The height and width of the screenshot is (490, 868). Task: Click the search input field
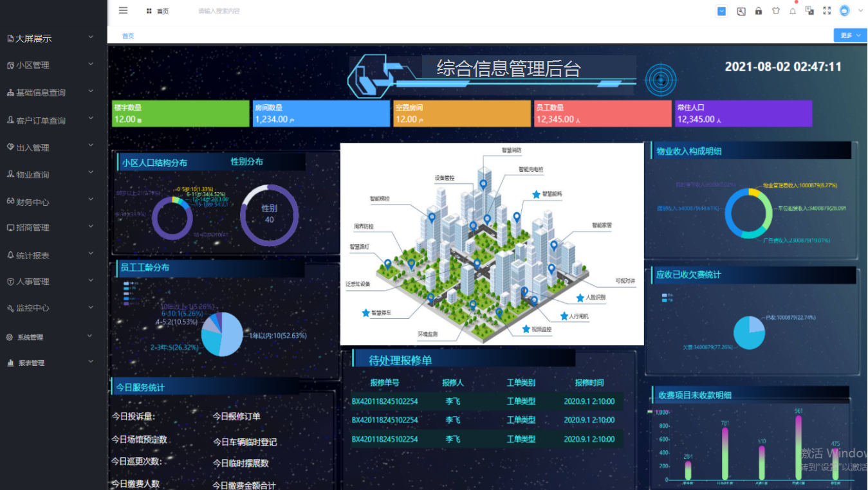(257, 11)
